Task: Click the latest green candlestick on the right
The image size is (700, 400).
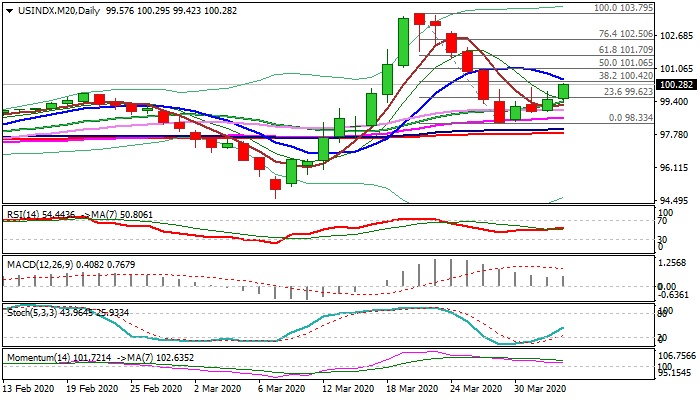Action: point(563,91)
